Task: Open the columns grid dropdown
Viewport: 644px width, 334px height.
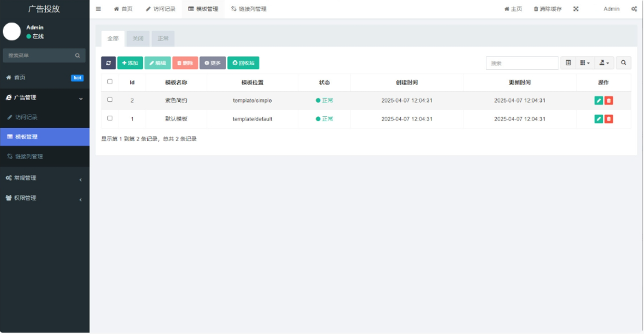Action: tap(584, 63)
